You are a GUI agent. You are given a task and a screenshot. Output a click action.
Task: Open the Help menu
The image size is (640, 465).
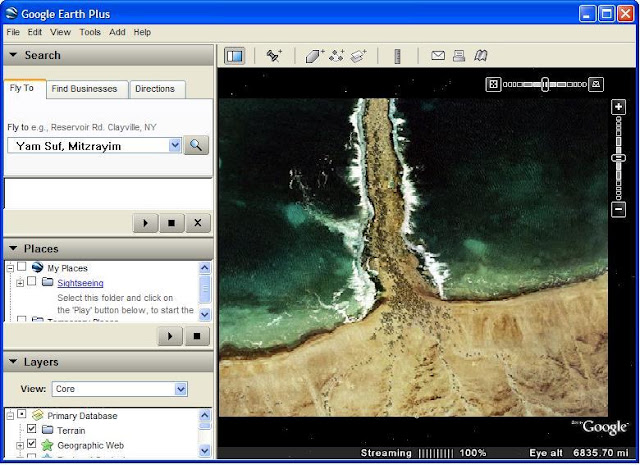[x=142, y=32]
